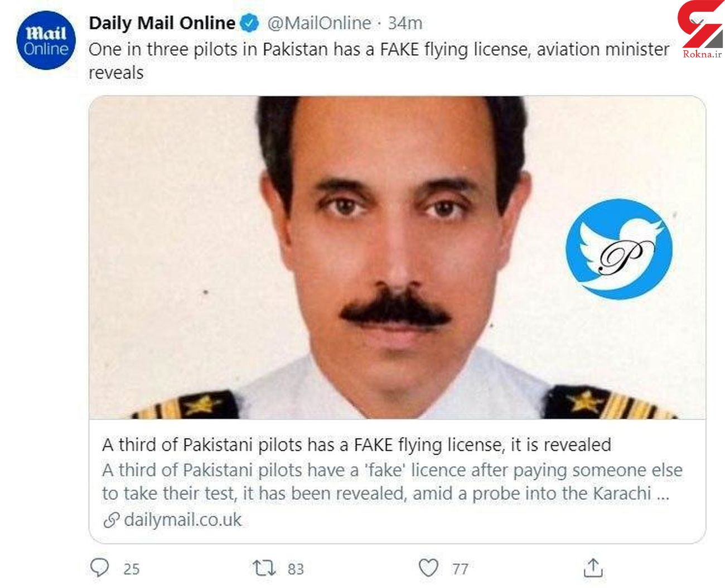Viewport: 725px width, 588px height.
Task: Click the 83 retweets count
Action: point(296,569)
